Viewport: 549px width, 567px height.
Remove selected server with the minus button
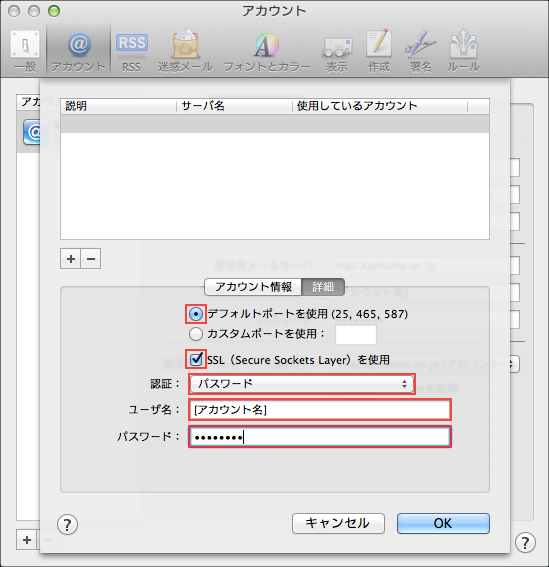[x=91, y=259]
